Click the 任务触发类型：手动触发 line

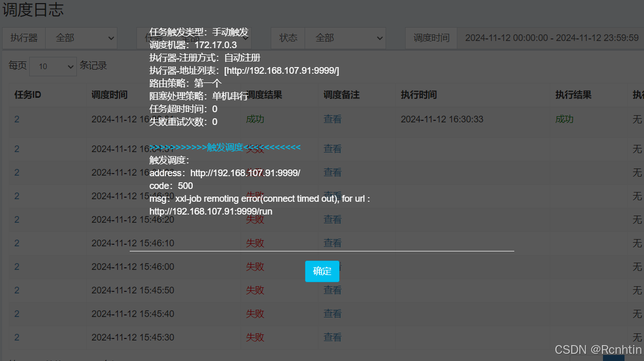(x=198, y=32)
